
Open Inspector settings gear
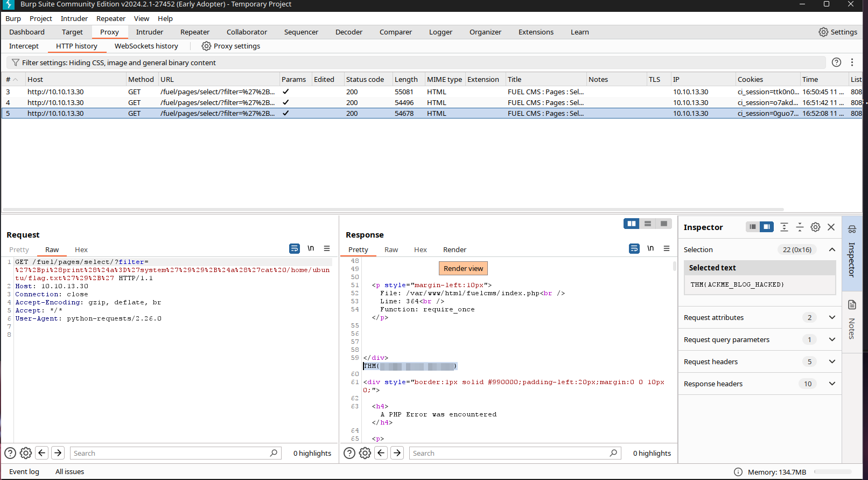pos(815,227)
